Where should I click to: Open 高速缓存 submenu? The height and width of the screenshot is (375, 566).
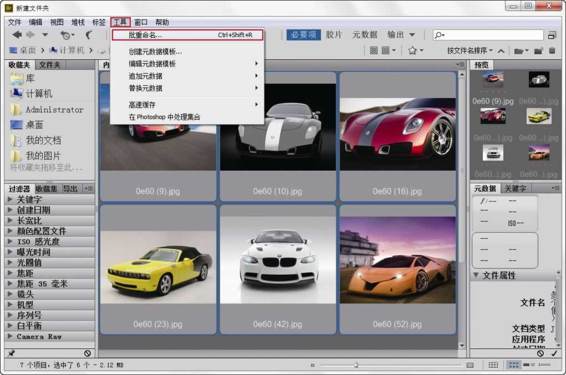[187, 104]
